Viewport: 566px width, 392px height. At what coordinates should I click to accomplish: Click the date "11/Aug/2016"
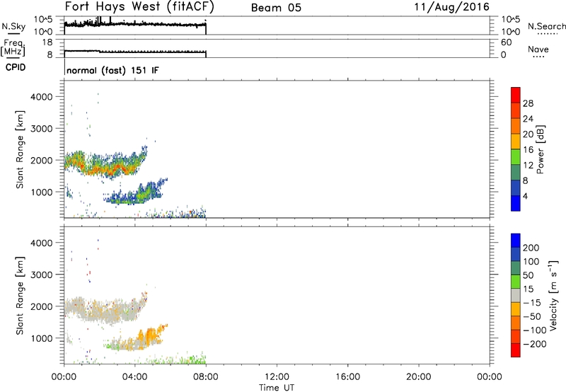click(451, 7)
